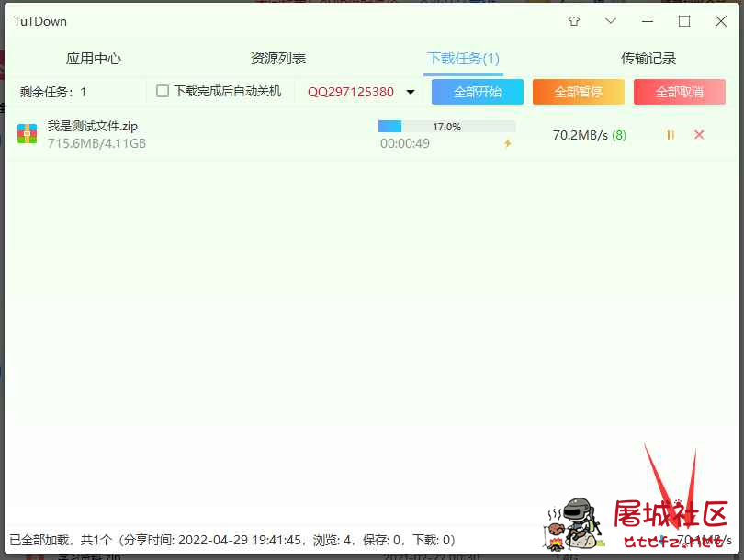Click the QQ297125380 account text
The height and width of the screenshot is (560, 744).
pyautogui.click(x=351, y=92)
